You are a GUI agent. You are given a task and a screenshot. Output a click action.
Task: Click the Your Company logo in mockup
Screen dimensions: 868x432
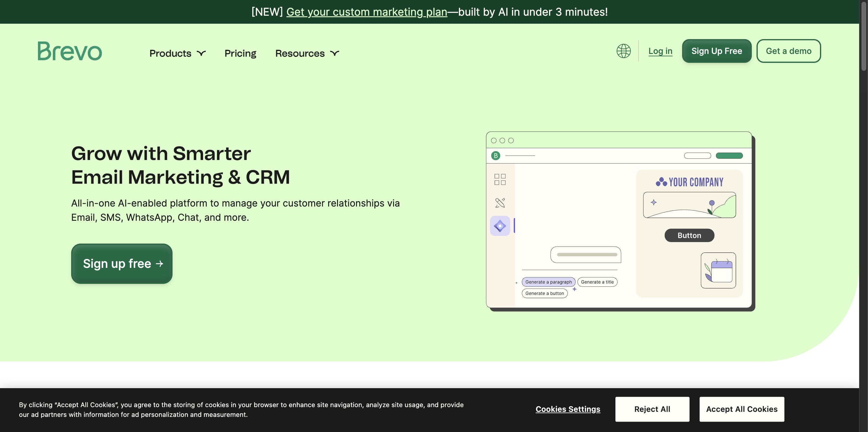(690, 182)
